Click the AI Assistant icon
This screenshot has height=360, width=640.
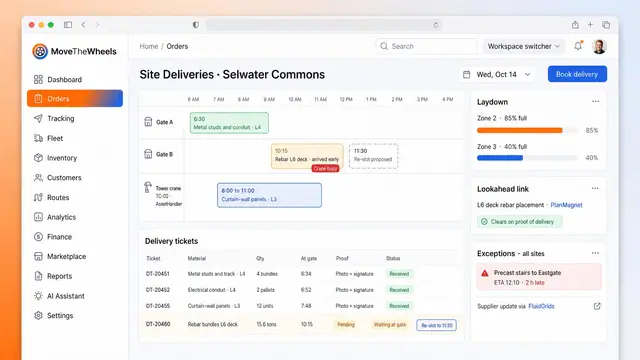(x=38, y=296)
